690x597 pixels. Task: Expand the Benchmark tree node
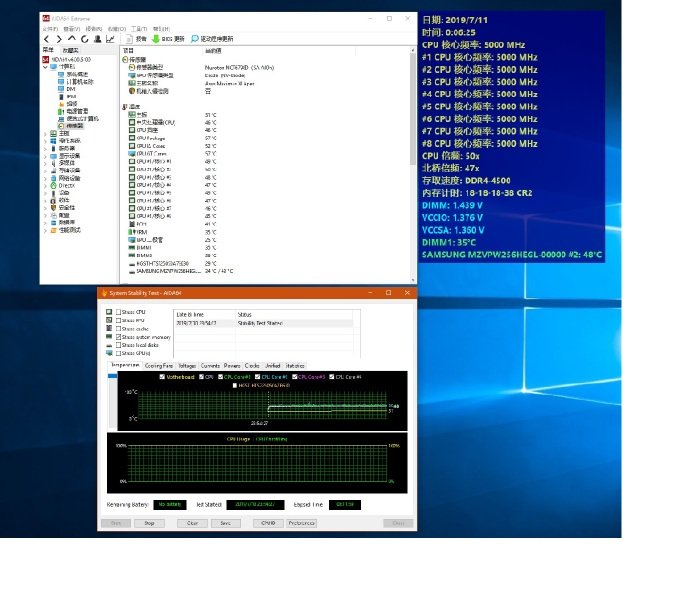(x=44, y=230)
